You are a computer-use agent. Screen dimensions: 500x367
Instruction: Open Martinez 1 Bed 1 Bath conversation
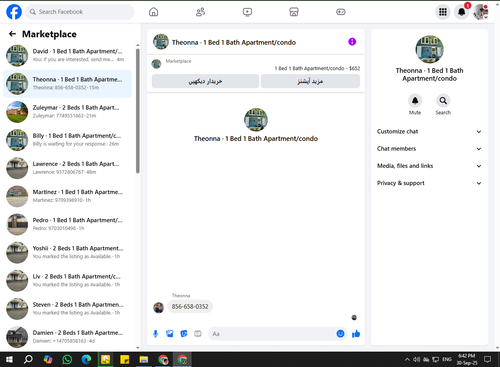click(x=67, y=196)
